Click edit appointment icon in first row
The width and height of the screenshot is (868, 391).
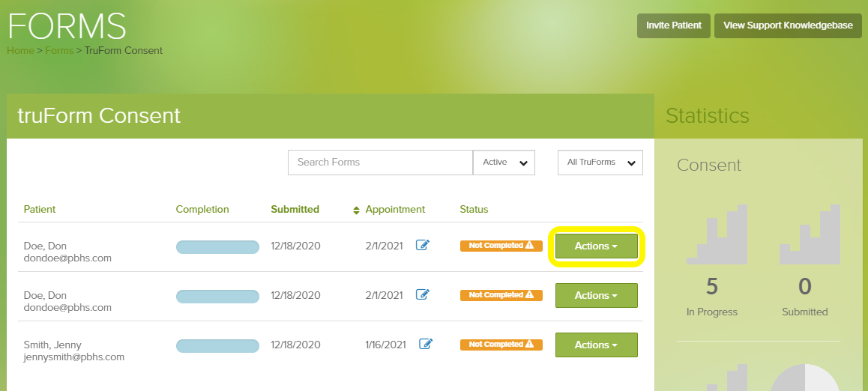(423, 246)
